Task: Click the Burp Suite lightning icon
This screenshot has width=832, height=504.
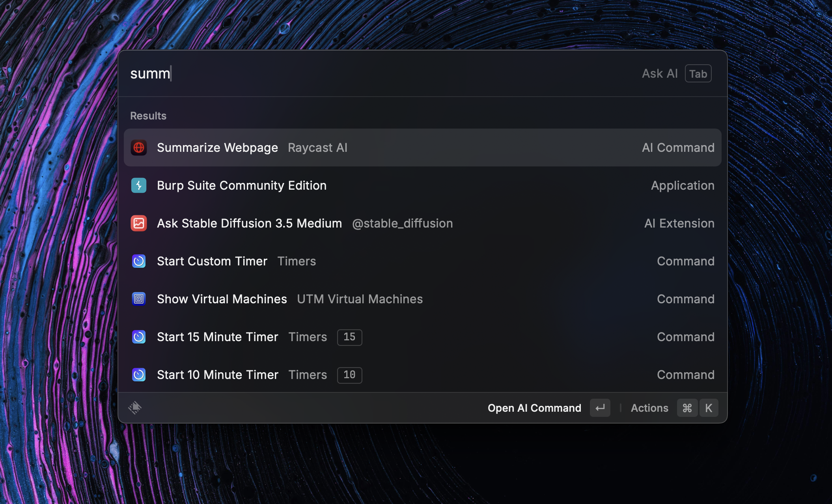Action: [139, 185]
